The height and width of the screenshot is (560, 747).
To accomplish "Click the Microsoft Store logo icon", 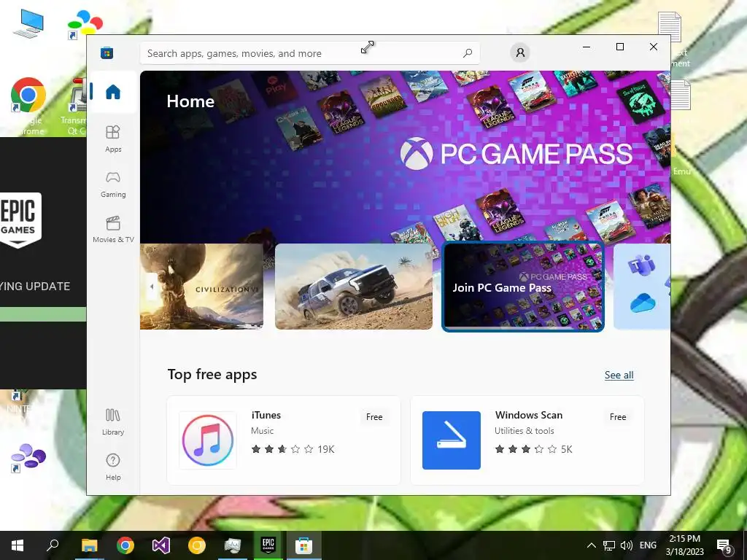I will pyautogui.click(x=107, y=52).
